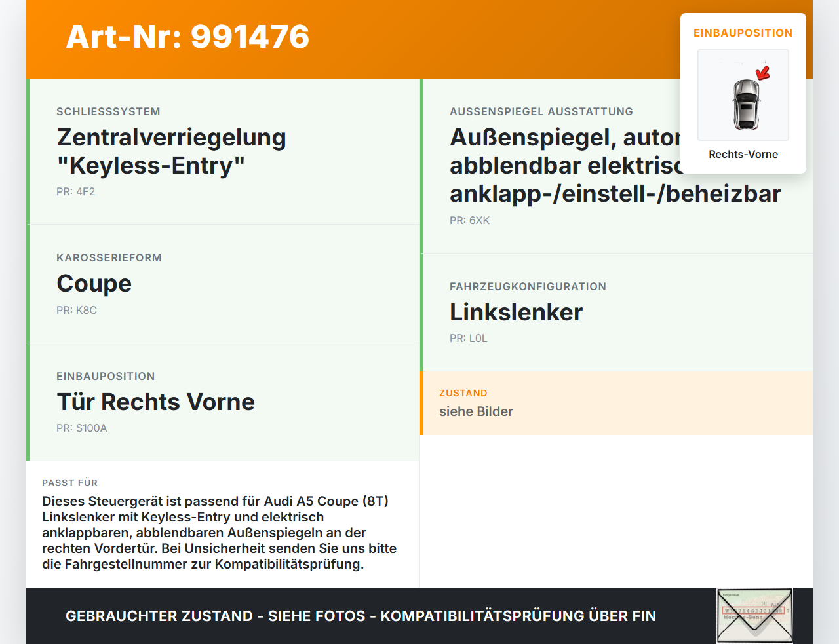Click the Schliesssystem section label
Image resolution: width=839 pixels, height=644 pixels.
click(x=108, y=111)
